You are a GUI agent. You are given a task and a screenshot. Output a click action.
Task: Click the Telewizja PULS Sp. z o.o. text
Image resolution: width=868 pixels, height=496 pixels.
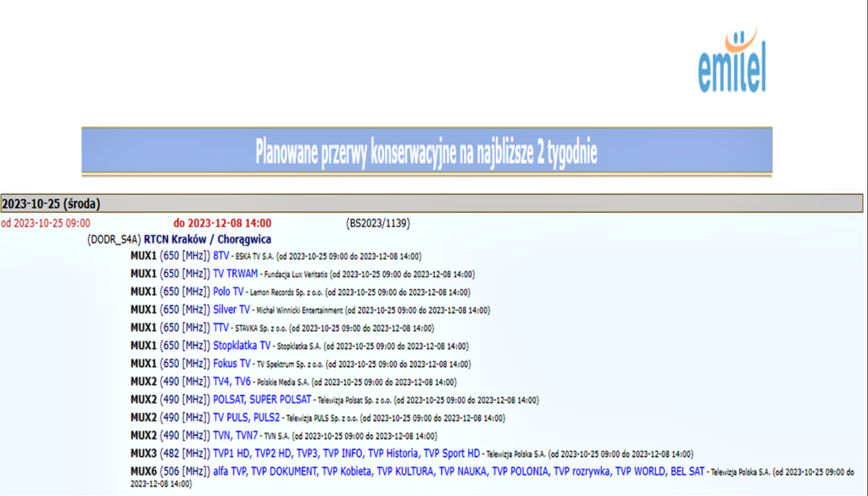(322, 419)
